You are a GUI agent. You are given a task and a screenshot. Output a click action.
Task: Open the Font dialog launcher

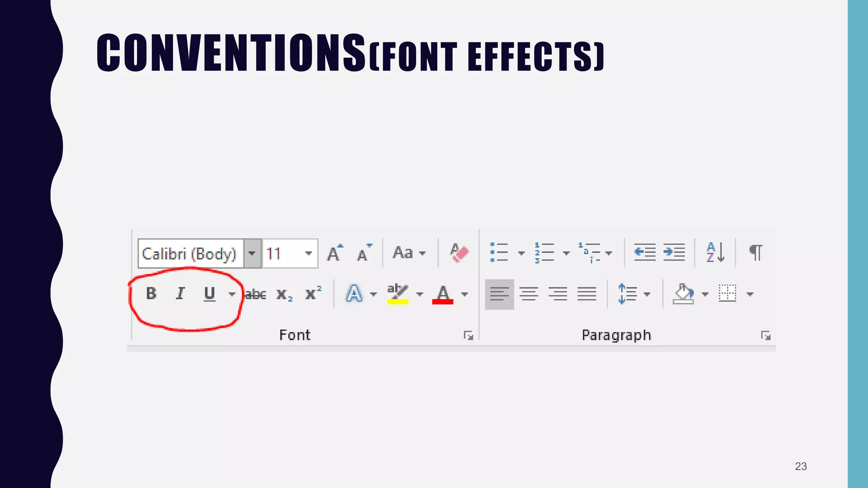pos(468,335)
